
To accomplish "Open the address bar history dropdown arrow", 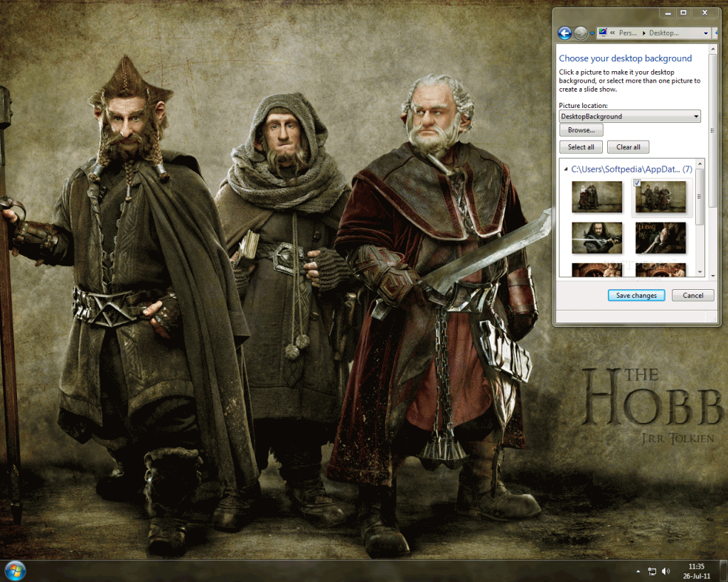I will pos(706,33).
